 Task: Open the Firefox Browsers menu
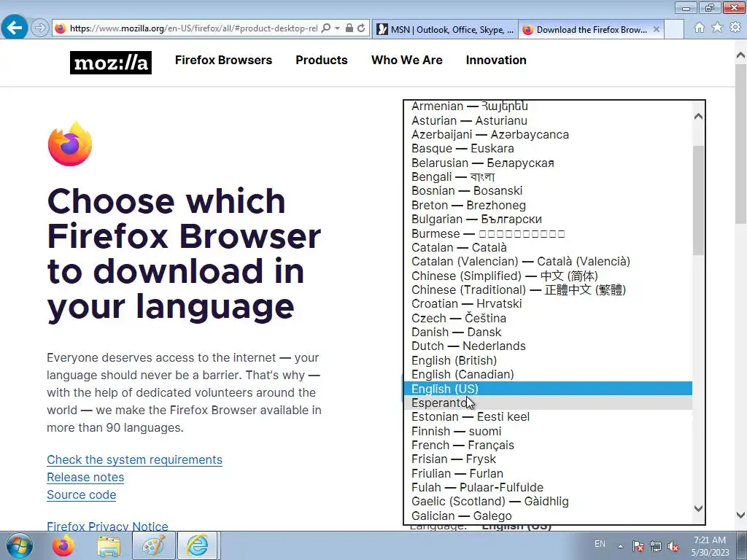[x=223, y=60]
